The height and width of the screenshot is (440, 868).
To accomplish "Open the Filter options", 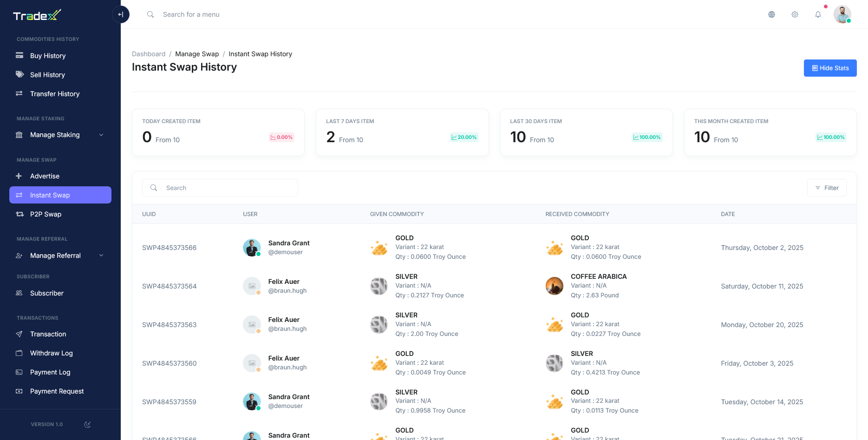I will click(x=827, y=188).
